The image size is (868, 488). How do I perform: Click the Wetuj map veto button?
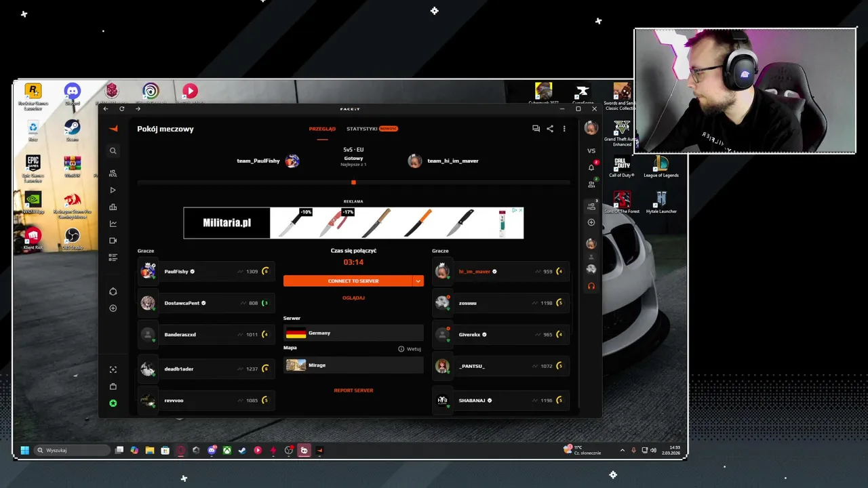(x=410, y=349)
